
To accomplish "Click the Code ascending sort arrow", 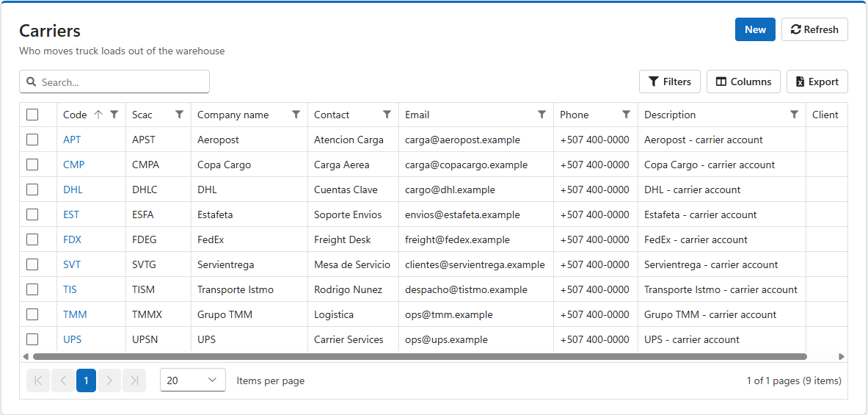I will coord(98,115).
